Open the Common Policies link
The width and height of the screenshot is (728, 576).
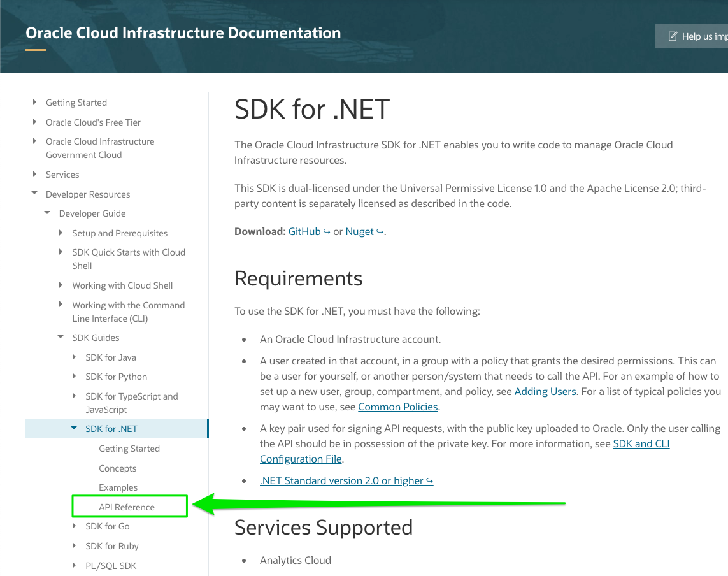(397, 407)
